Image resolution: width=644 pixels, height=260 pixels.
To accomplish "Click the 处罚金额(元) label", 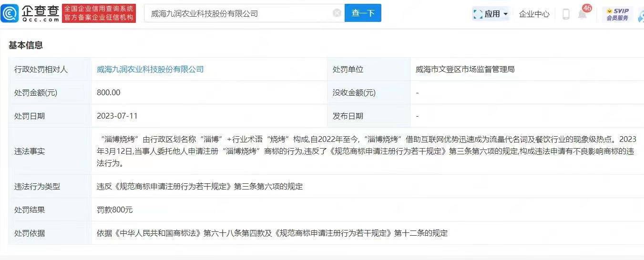I will 36,92.
